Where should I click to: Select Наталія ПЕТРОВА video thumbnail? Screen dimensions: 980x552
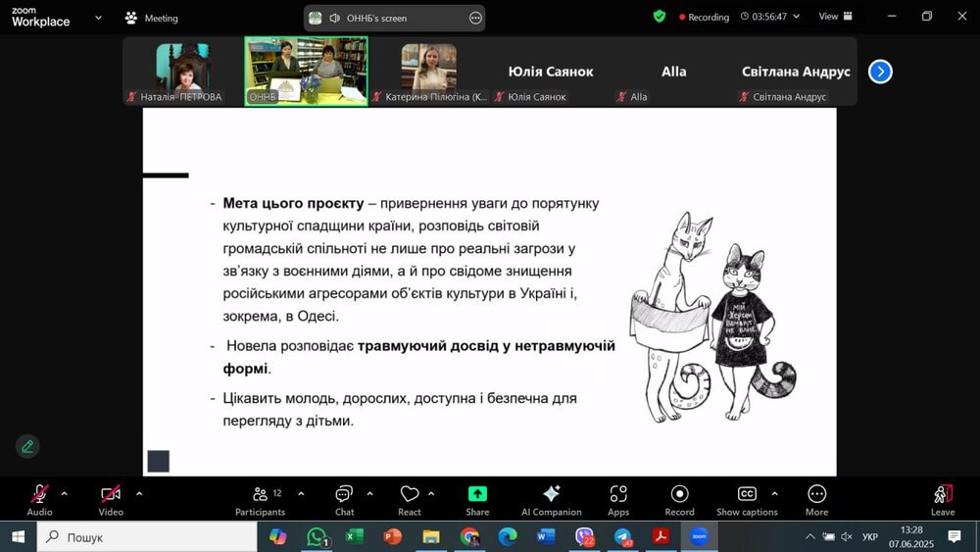[x=182, y=71]
